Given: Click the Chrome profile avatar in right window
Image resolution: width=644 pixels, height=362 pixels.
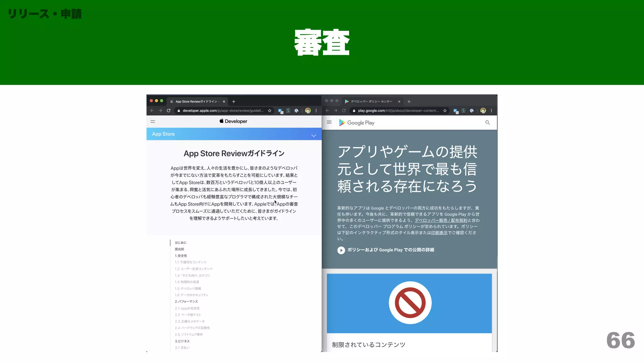Looking at the screenshot, I should (x=483, y=111).
